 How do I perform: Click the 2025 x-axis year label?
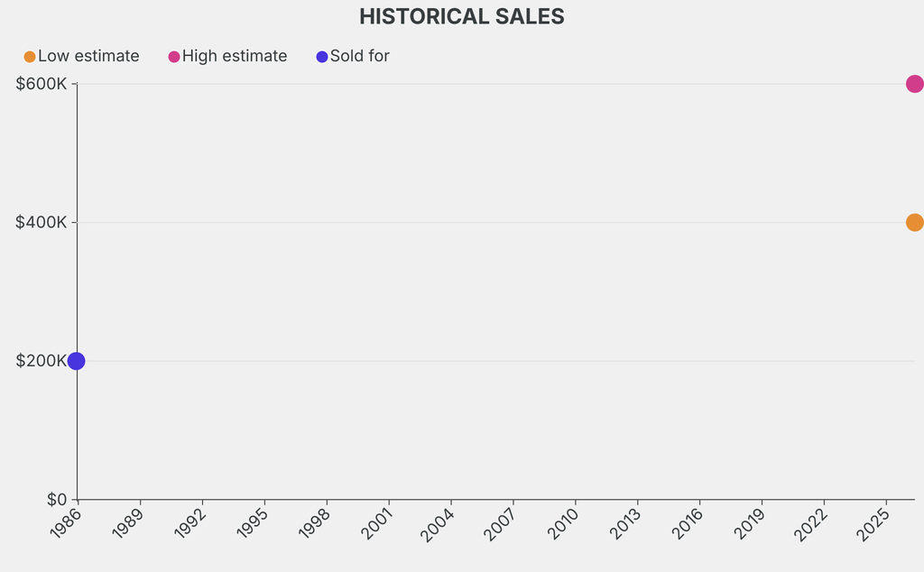[x=873, y=524]
